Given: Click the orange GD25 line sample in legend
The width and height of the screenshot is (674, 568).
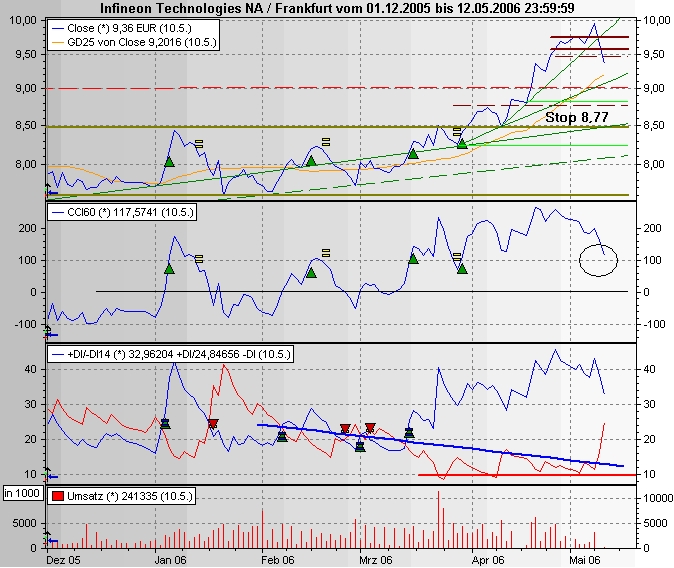Looking at the screenshot, I should coord(58,42).
